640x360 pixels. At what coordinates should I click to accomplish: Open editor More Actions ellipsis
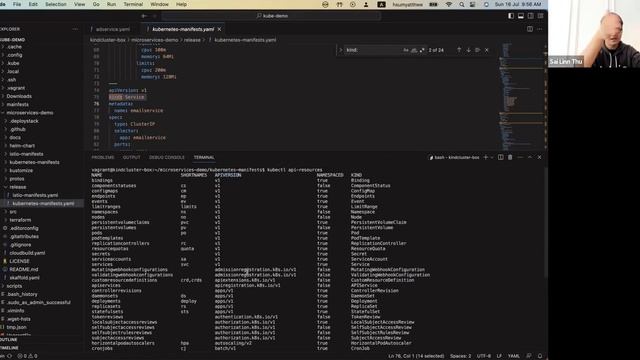point(540,29)
